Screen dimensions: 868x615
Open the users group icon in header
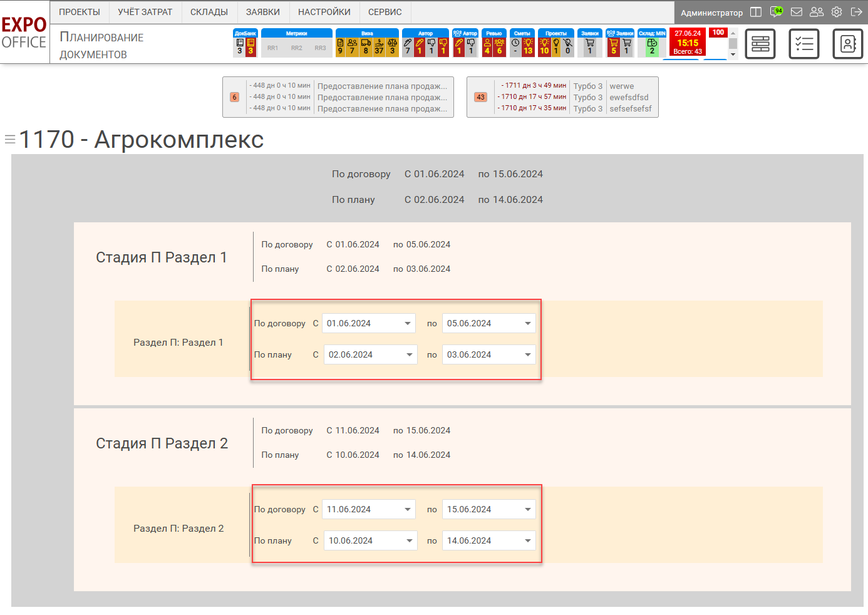click(817, 12)
